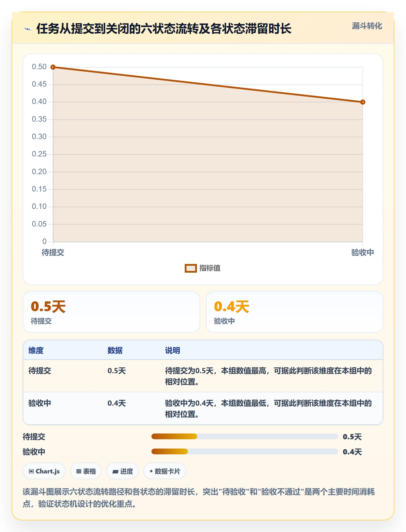406x532 pixels.
Task: Select the 0.5天 cell in the table
Action: point(117,371)
